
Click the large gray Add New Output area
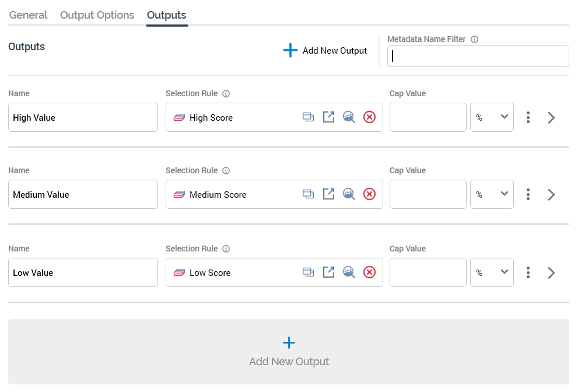pos(289,352)
